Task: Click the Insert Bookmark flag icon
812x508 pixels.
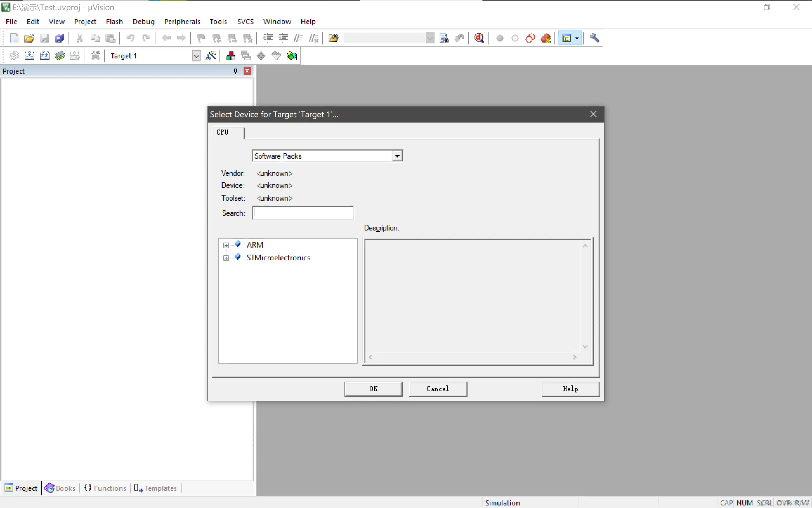Action: click(201, 38)
